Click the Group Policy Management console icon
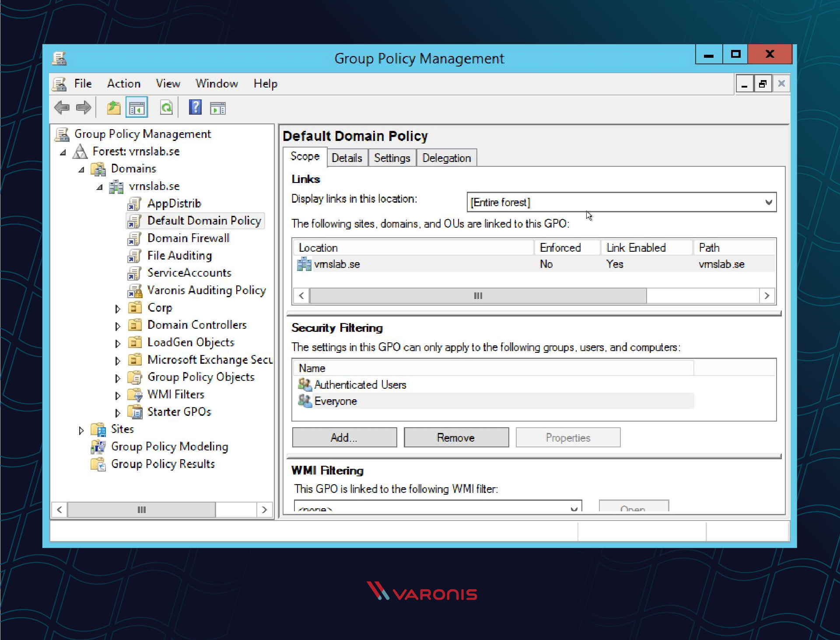Viewport: 840px width, 640px height. 62,134
